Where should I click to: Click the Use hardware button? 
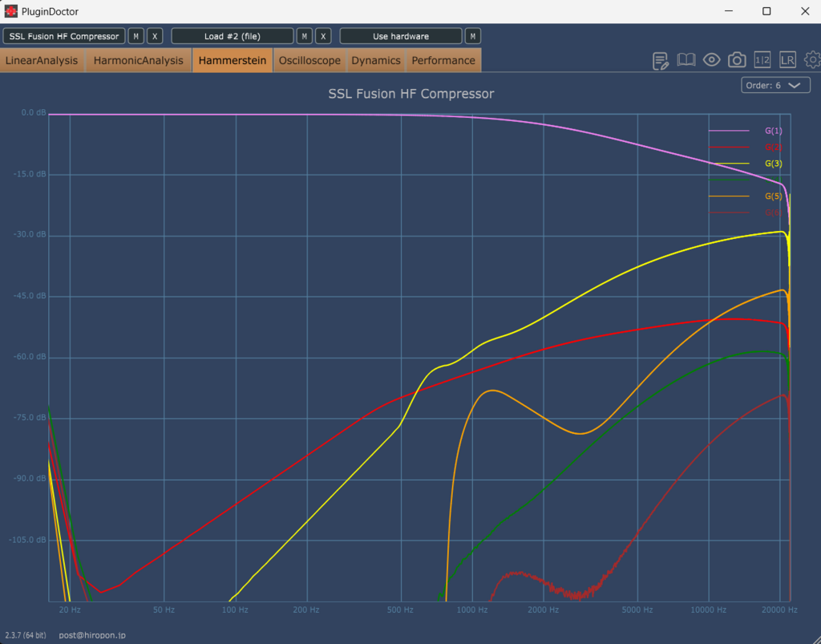[x=401, y=36]
